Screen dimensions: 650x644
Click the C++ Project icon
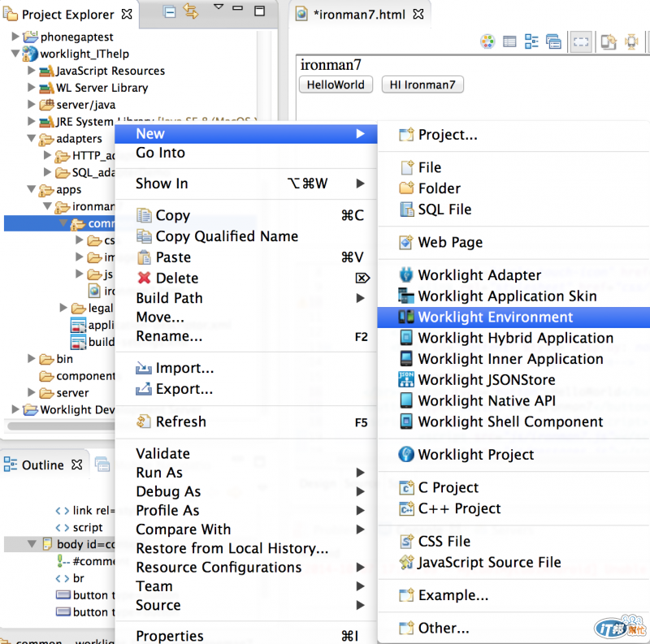tap(406, 508)
